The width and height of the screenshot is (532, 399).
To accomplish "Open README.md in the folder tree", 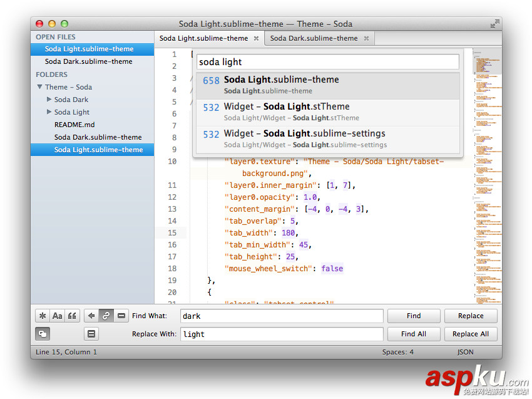I will click(74, 125).
